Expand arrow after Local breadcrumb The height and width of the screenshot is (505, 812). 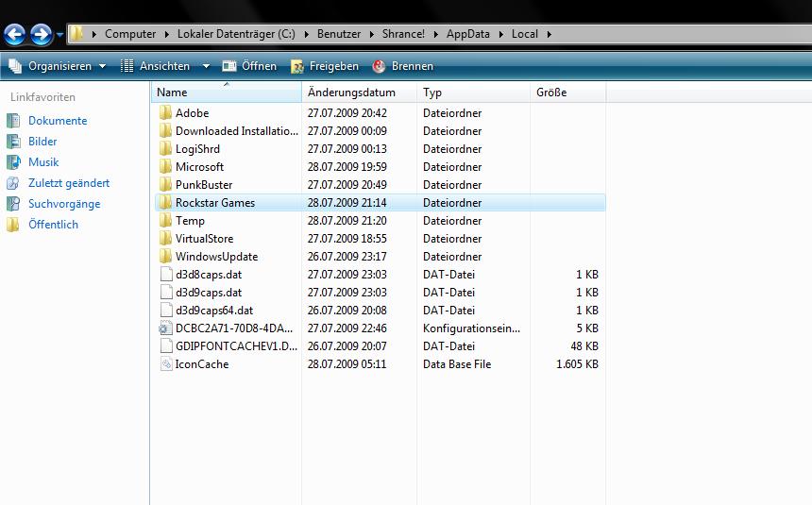pos(549,35)
